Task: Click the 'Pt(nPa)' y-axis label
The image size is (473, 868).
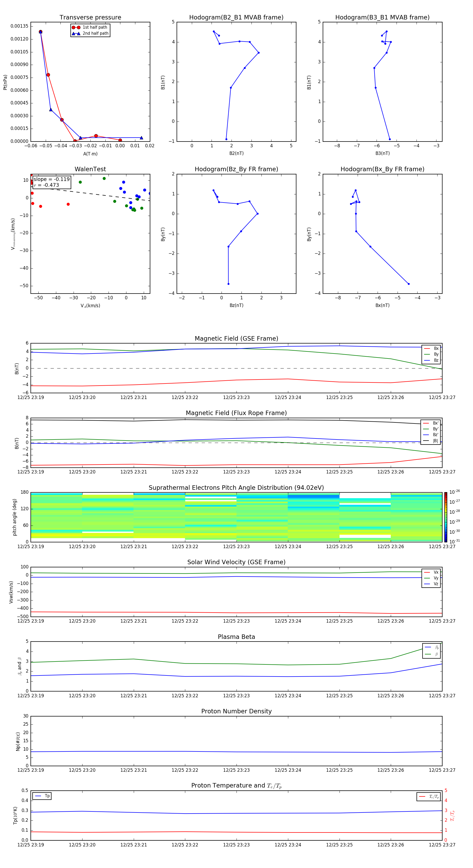Action: point(5,82)
